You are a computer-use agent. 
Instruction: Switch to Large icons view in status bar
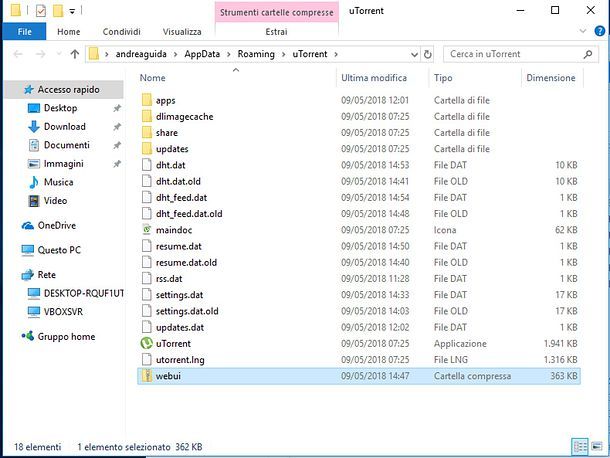pos(597,446)
